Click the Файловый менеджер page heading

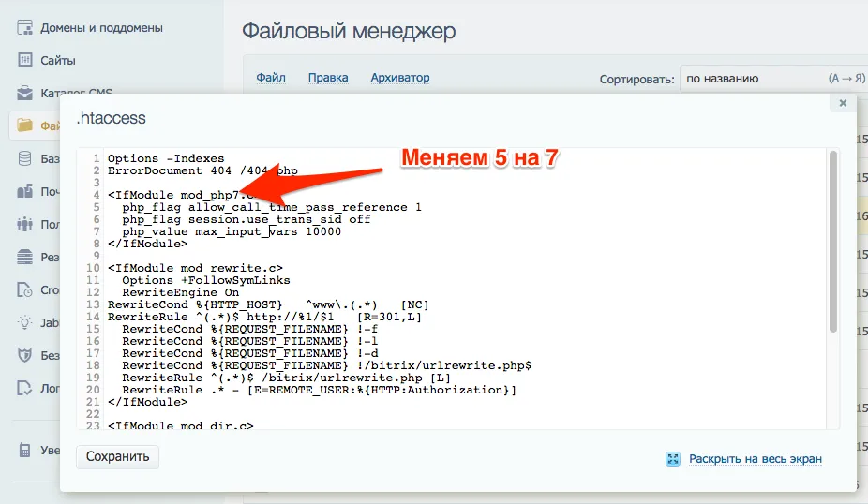[349, 30]
